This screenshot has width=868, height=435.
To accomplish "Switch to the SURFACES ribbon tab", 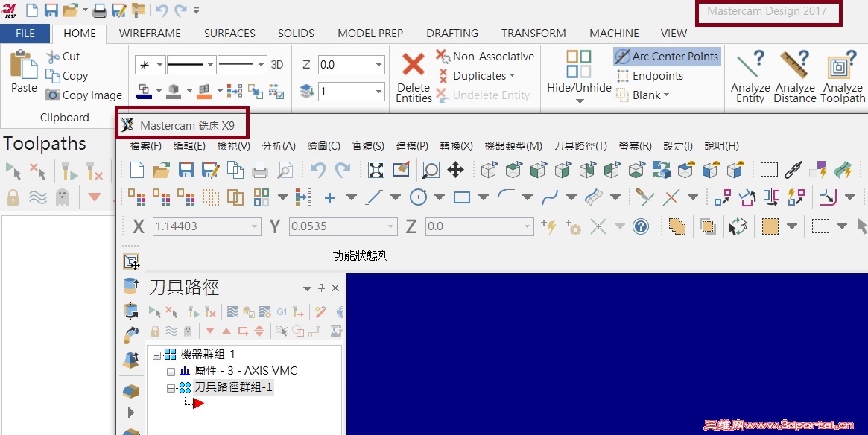I will (229, 34).
